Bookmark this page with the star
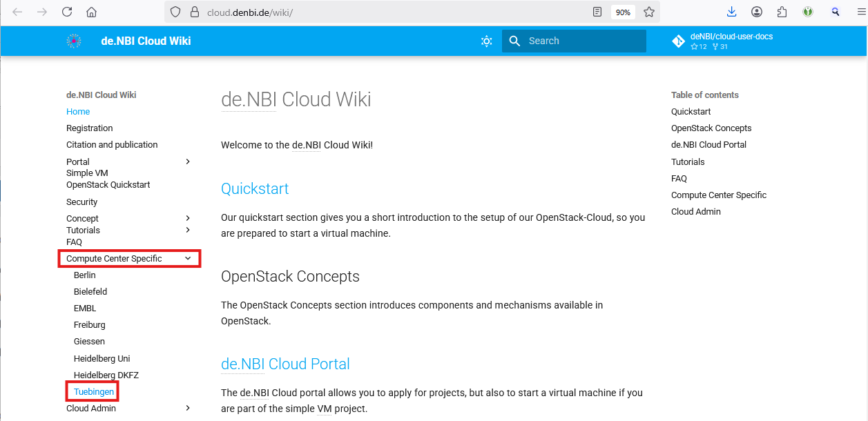 649,12
